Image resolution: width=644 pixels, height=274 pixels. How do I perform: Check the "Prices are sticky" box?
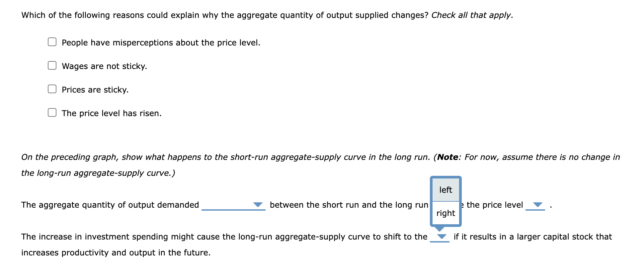52,89
